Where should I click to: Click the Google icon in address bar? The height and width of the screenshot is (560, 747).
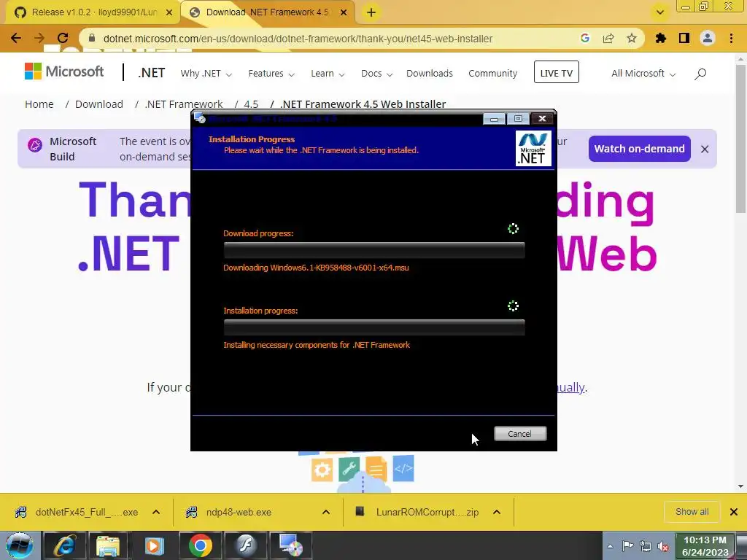pos(585,38)
